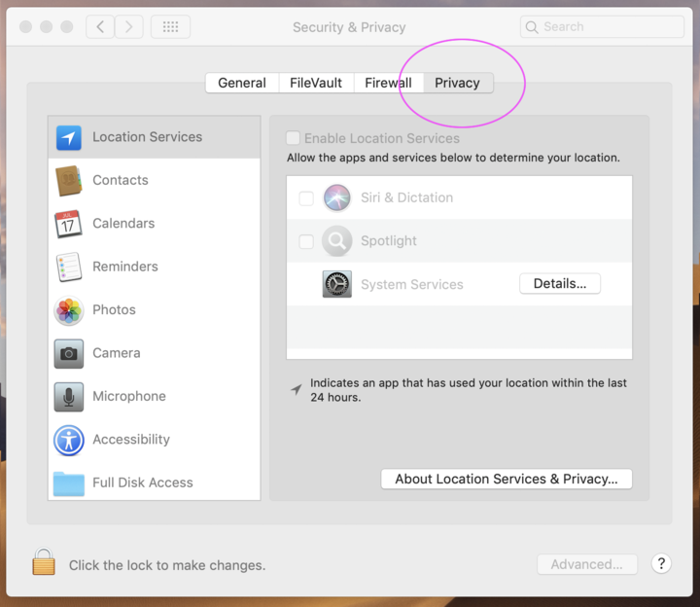700x607 pixels.
Task: Select the Calendars icon in sidebar
Action: coord(68,224)
